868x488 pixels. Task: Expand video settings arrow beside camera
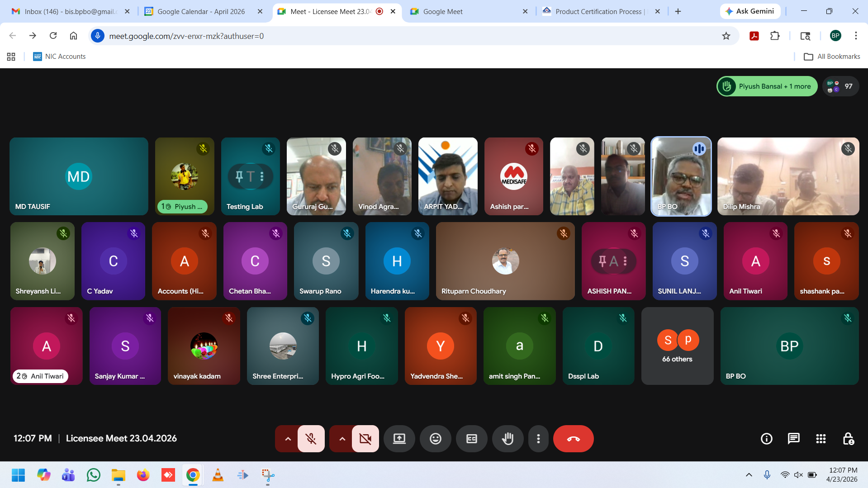point(342,439)
